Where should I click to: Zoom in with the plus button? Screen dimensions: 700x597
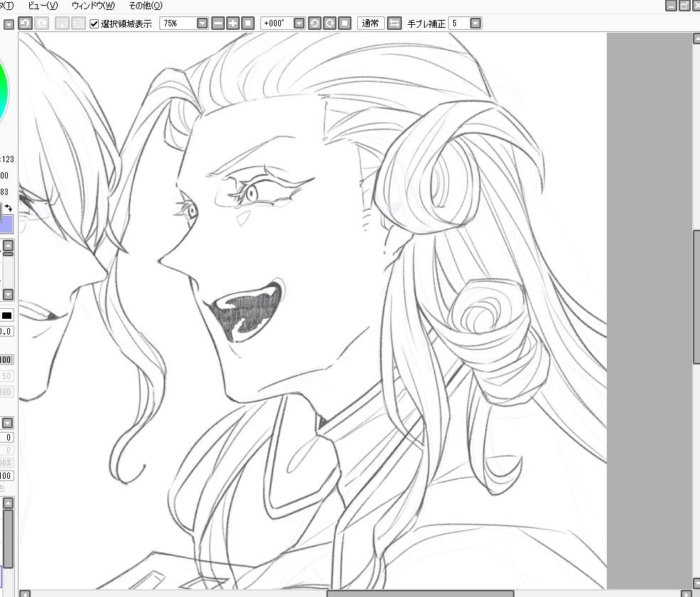point(233,23)
